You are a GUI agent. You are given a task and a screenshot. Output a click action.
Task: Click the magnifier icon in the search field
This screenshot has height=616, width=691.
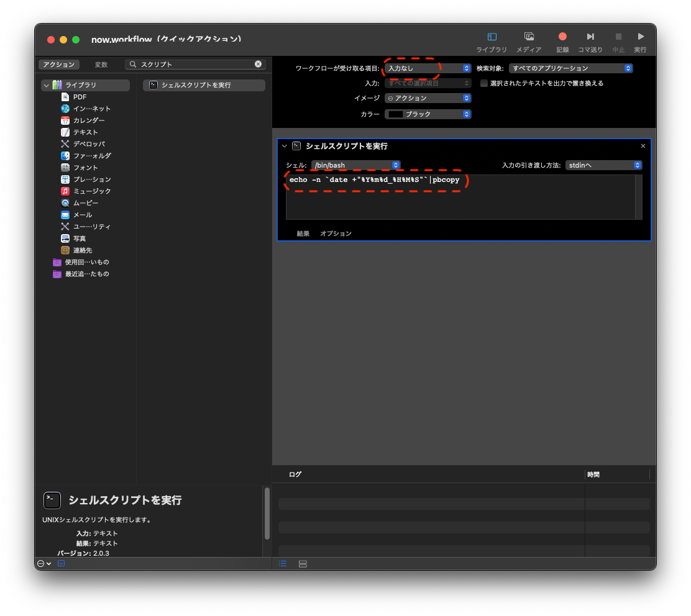pos(132,65)
